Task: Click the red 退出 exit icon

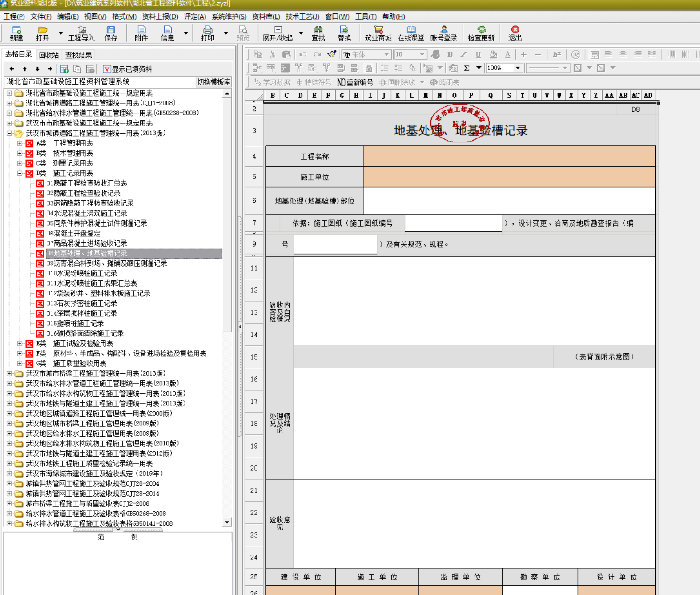Action: 515,33
